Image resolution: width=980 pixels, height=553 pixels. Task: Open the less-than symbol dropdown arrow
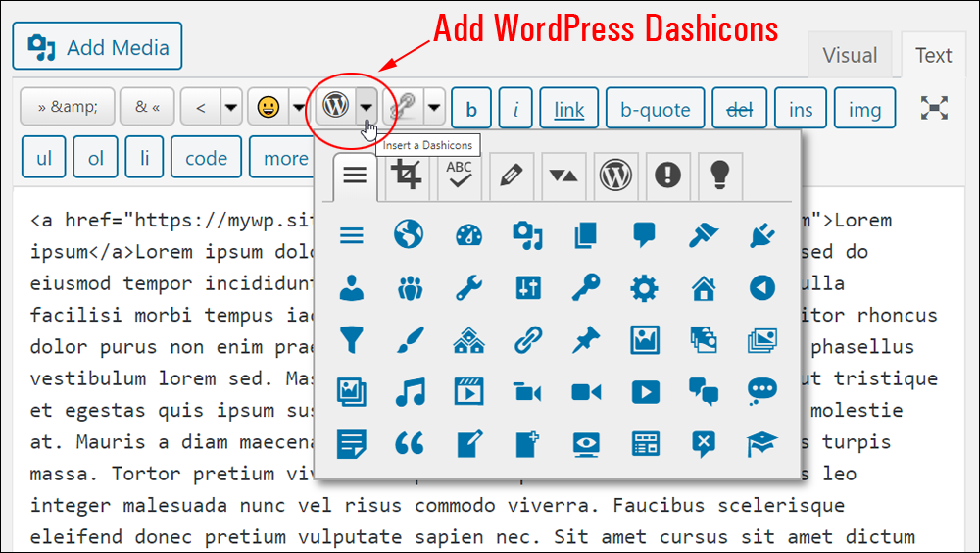(230, 107)
